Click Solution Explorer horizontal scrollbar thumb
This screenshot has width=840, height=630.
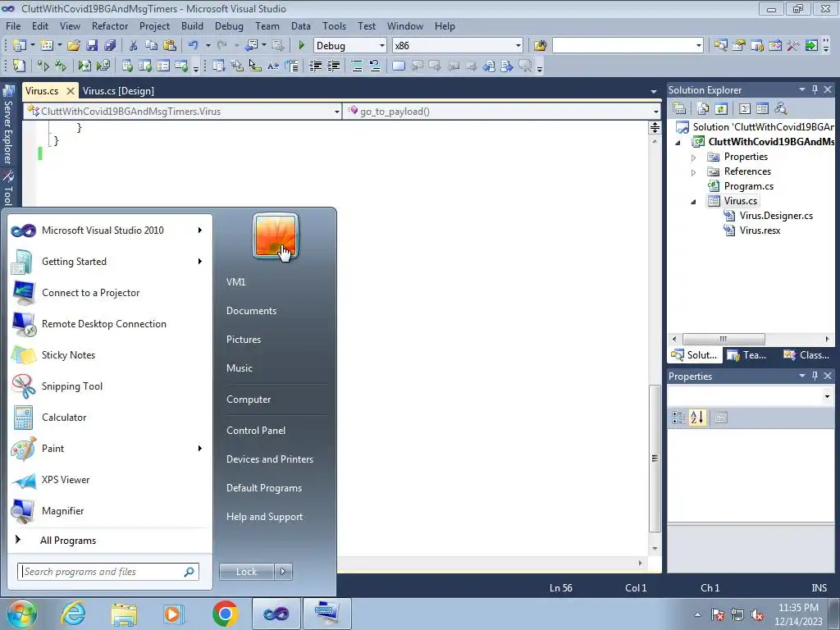tap(724, 339)
